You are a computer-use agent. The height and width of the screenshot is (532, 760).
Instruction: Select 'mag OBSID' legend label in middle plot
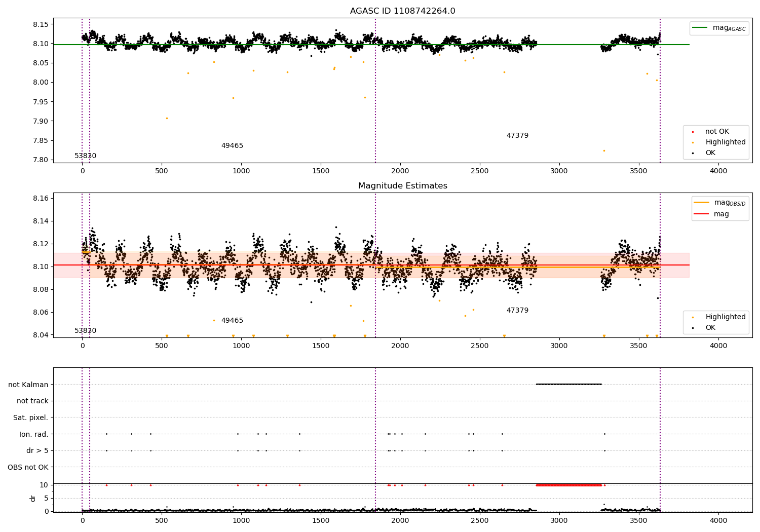730,203
